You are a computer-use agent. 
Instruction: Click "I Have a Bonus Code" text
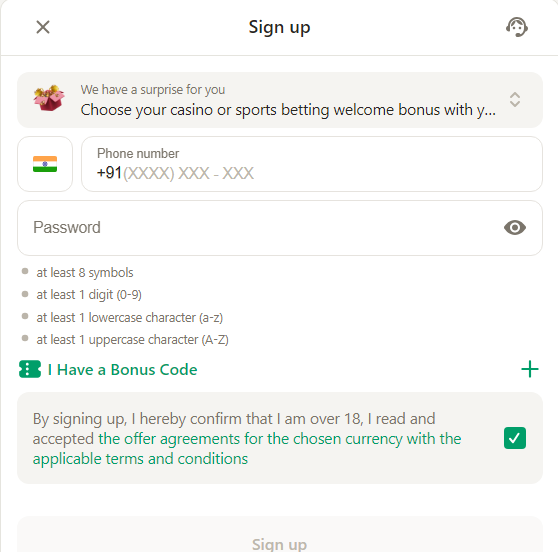tap(122, 370)
